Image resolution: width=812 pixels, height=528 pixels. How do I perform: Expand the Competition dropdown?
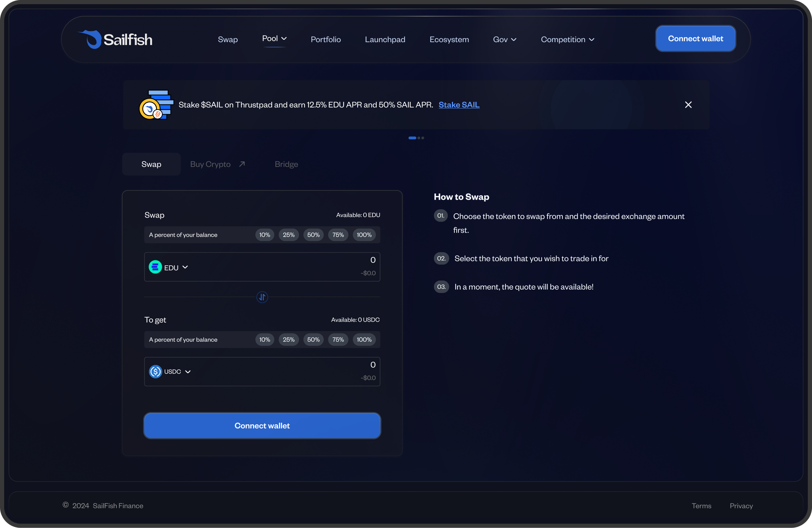567,40
